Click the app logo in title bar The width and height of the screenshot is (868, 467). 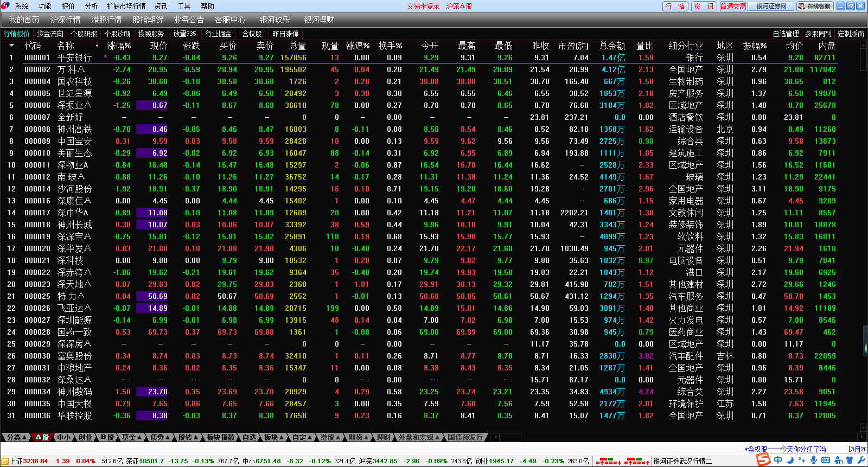[x=5, y=6]
